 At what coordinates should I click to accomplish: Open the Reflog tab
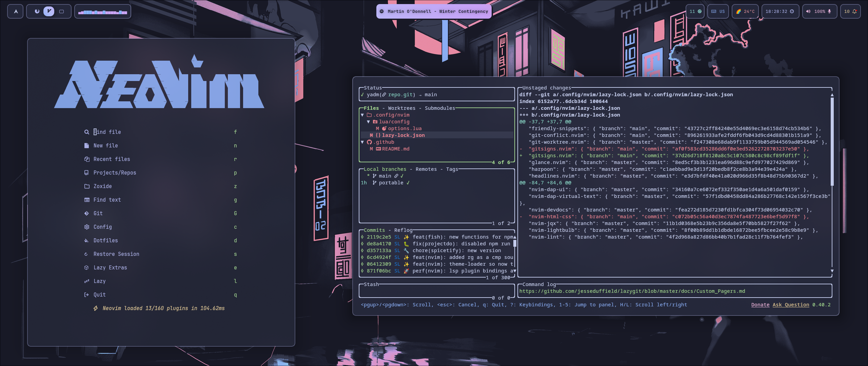tap(403, 230)
